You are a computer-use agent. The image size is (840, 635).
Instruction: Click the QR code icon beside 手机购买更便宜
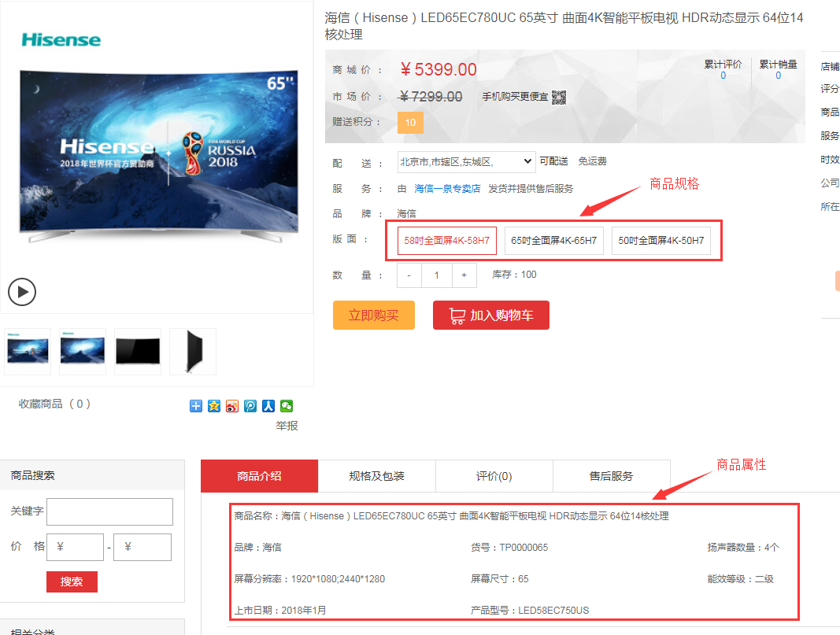(558, 97)
